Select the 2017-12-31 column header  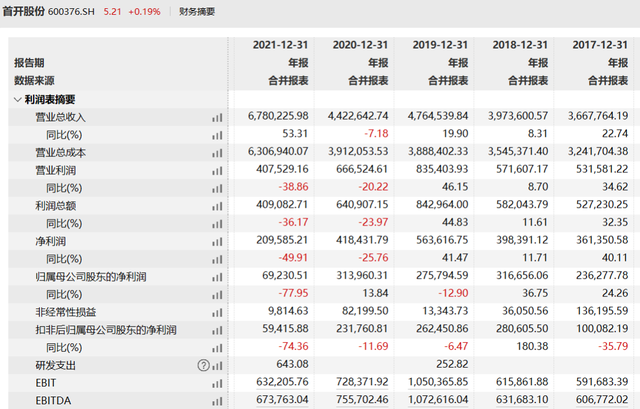coord(600,45)
